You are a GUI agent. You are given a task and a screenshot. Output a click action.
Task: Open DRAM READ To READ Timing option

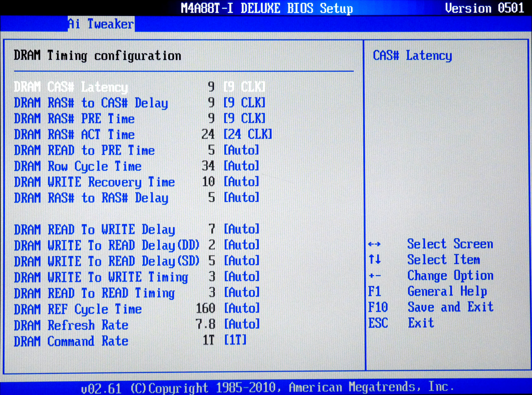click(241, 293)
